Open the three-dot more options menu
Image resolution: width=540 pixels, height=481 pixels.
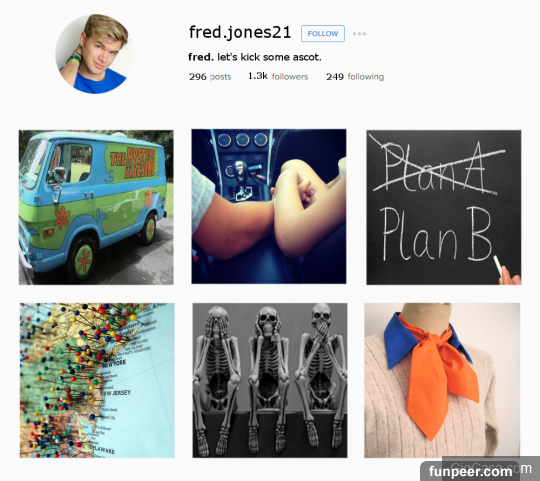click(359, 34)
